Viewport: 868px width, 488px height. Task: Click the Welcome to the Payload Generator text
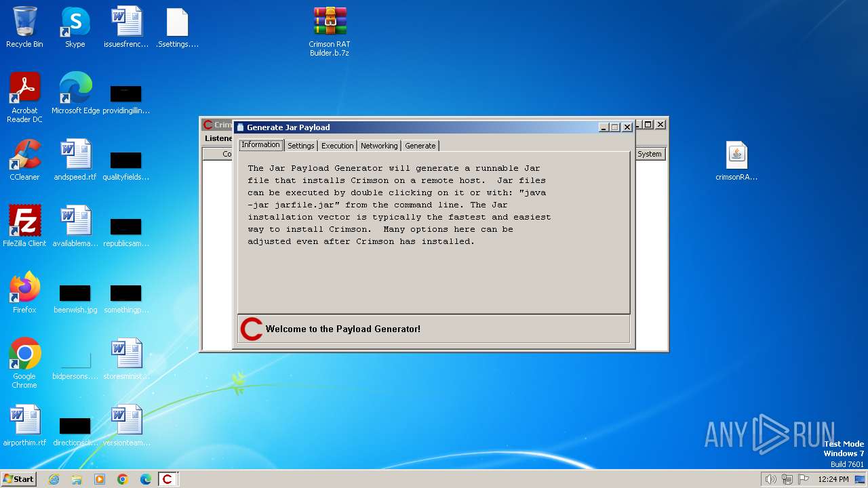(x=343, y=329)
